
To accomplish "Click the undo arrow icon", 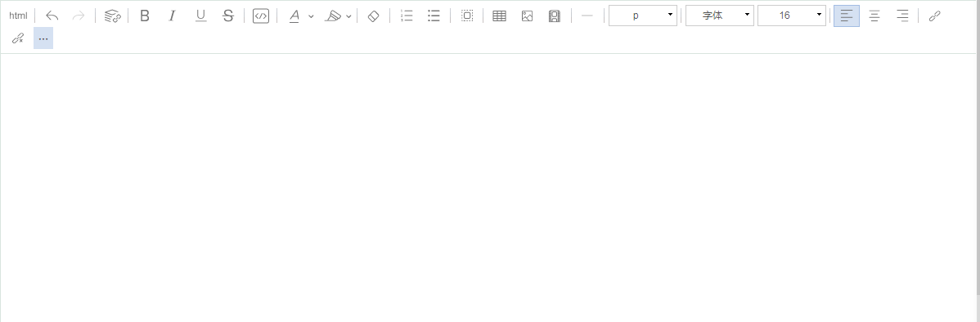I will (x=52, y=16).
